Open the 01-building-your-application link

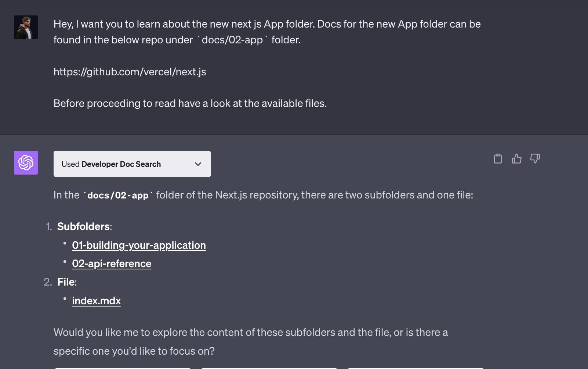[139, 245]
